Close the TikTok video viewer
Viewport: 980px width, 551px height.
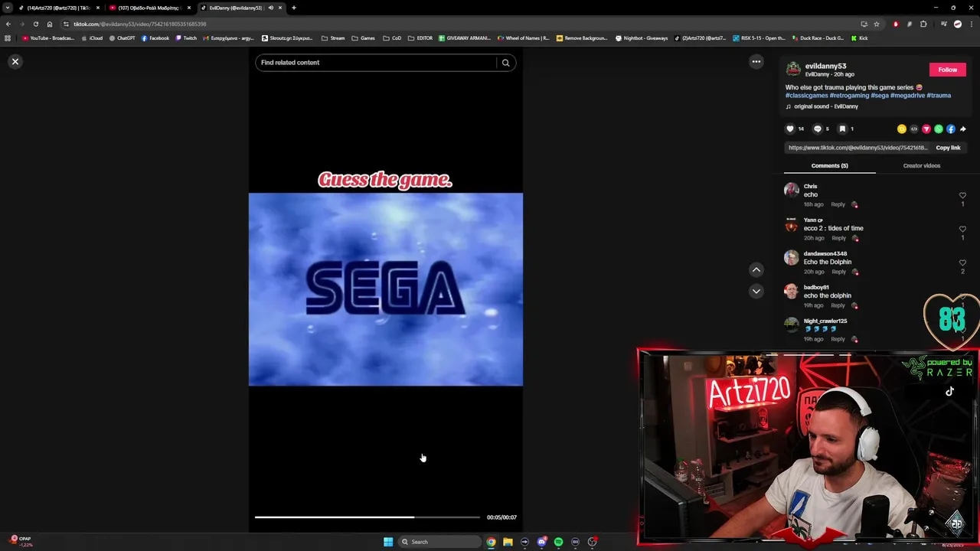[15, 61]
